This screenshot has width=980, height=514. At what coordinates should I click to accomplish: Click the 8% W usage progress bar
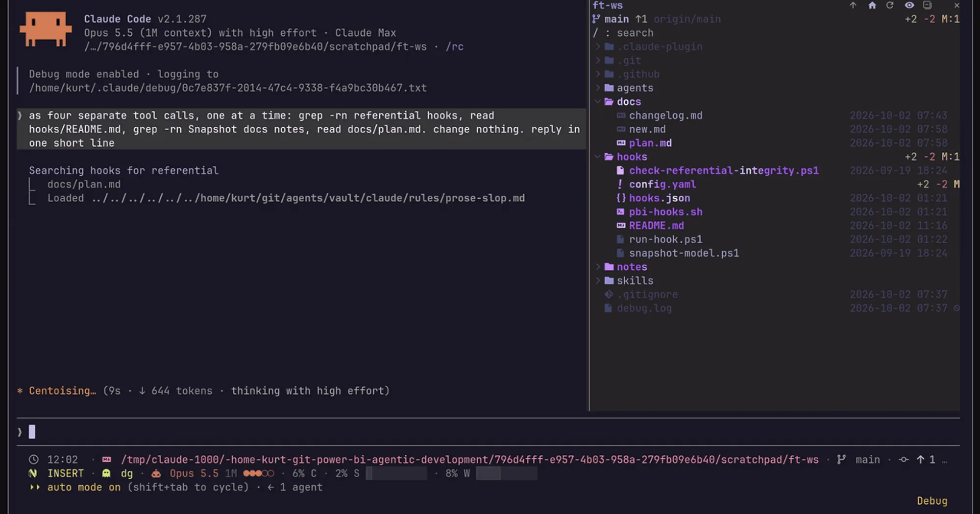pos(507,473)
